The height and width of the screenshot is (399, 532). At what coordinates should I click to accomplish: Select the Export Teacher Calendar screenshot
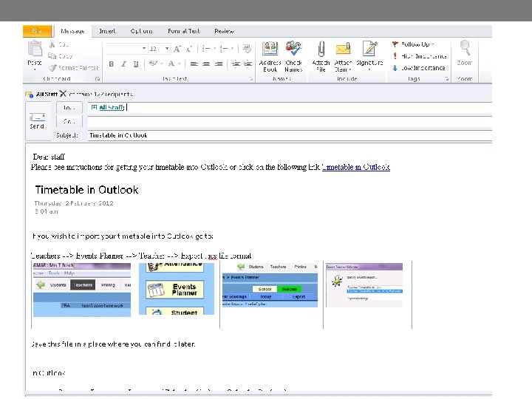(364, 285)
